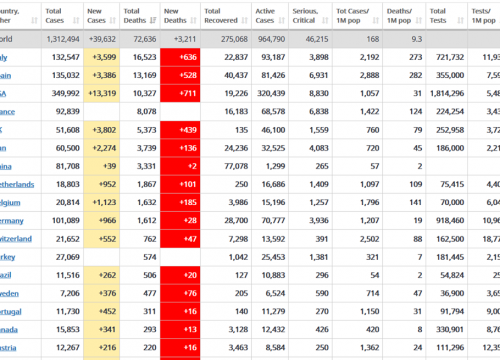Image resolution: width=500 pixels, height=360 pixels.
Task: Select active cases value 25,453
Action: [x=273, y=257]
